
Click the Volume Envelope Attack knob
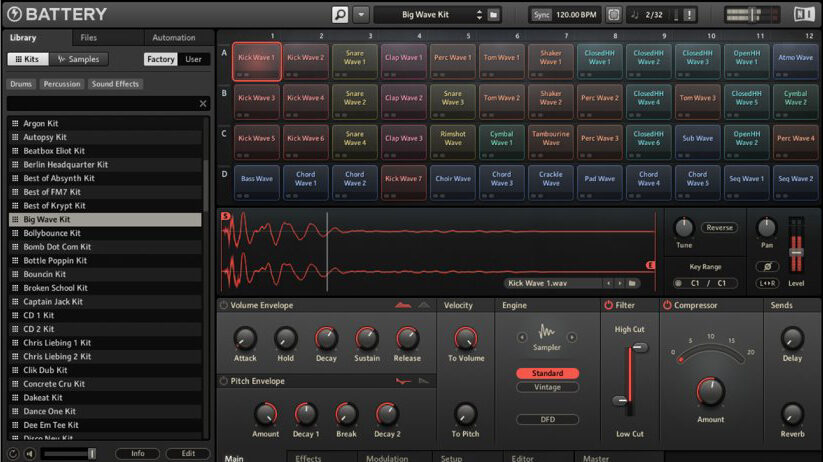click(x=245, y=339)
